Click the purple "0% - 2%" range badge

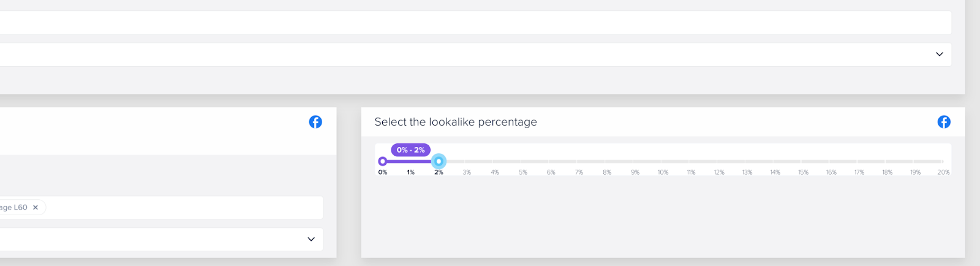point(410,150)
